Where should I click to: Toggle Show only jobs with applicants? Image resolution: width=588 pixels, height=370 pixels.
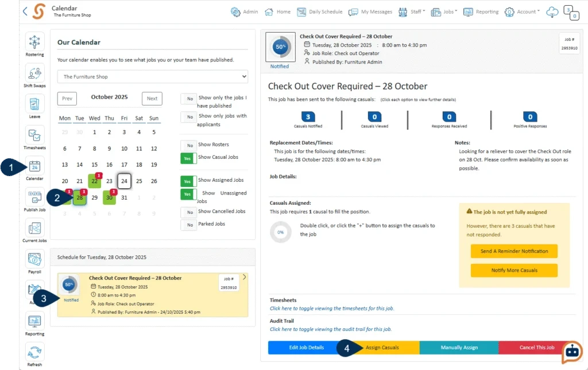click(x=188, y=117)
